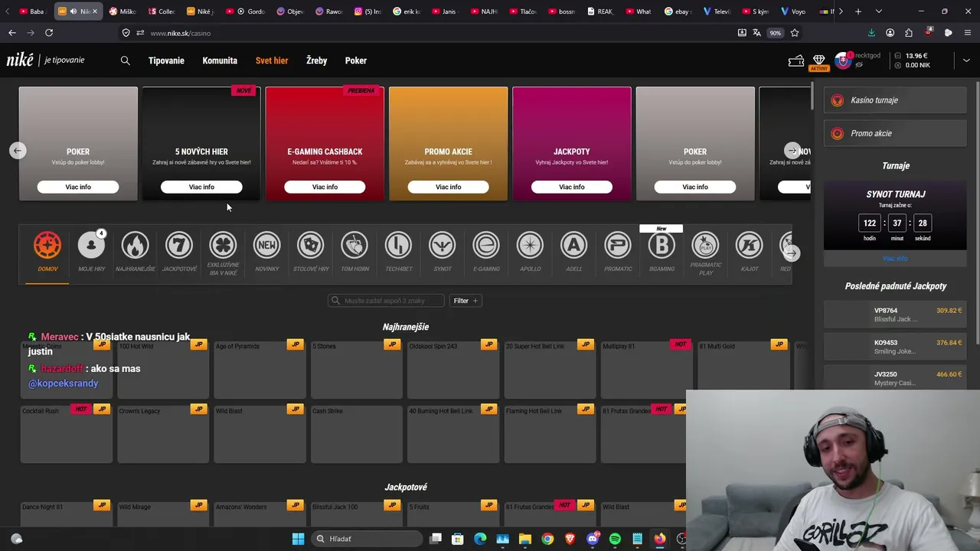Select the Novinky NEW icon
This screenshot has height=551, width=980.
[x=267, y=245]
